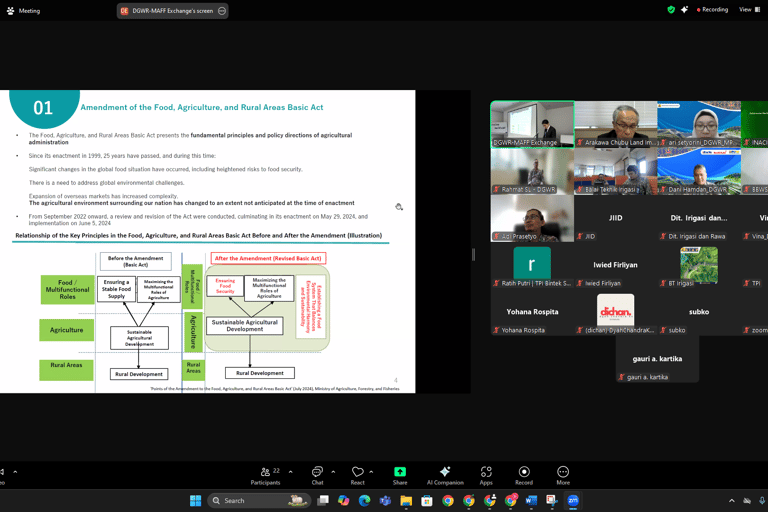Select the Iwied Firliyan participant tile
This screenshot has width=768, height=512.
click(616, 265)
